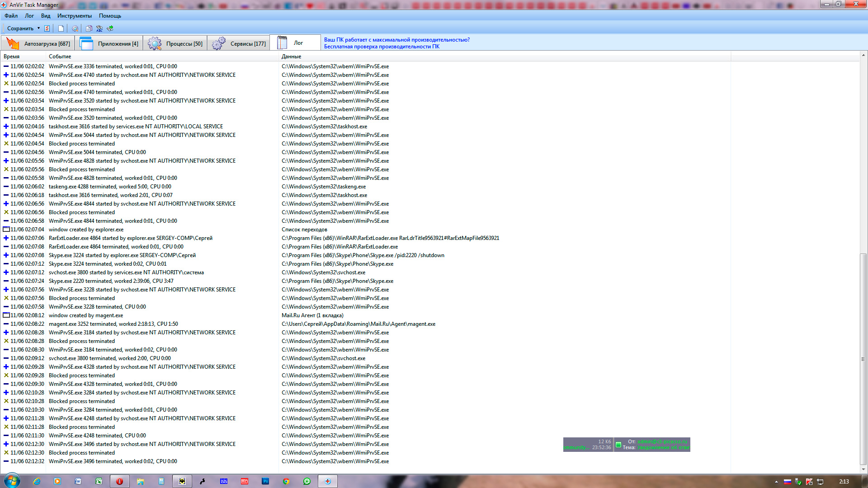This screenshot has height=488, width=868.
Task: Launch Google Chrome from taskbar
Action: (x=286, y=481)
